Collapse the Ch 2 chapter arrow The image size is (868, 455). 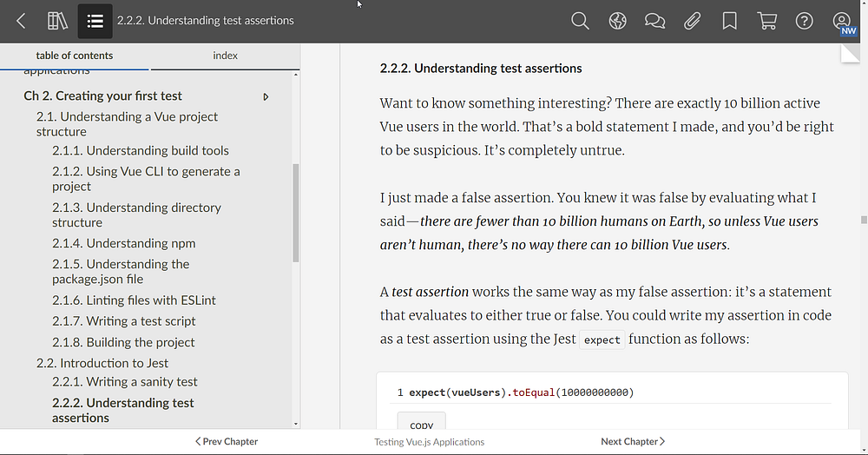pyautogui.click(x=266, y=96)
